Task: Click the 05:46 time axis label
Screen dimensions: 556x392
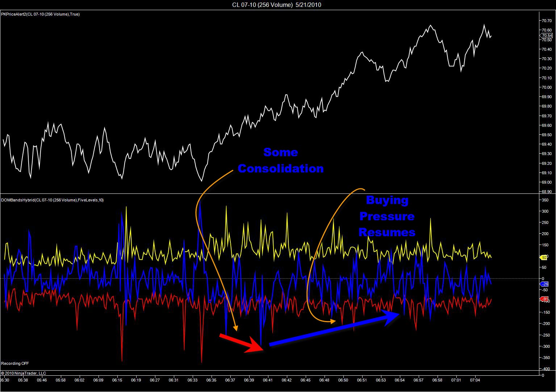Action: [x=42, y=380]
